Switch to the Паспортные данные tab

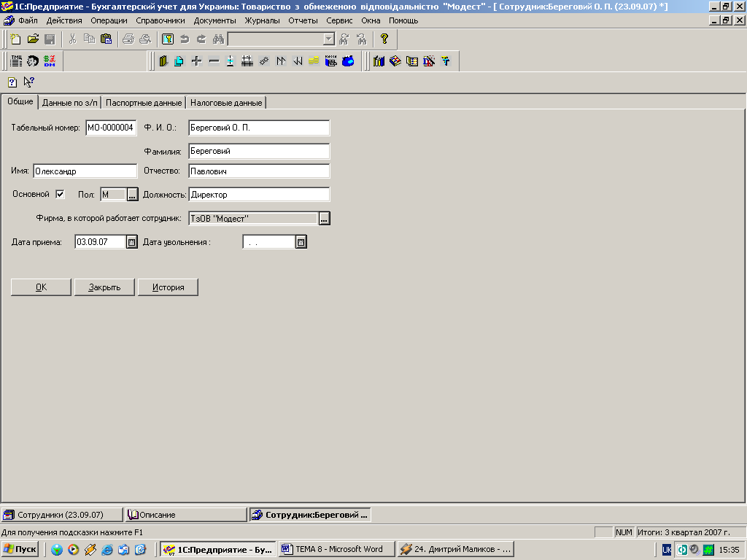pyautogui.click(x=144, y=103)
